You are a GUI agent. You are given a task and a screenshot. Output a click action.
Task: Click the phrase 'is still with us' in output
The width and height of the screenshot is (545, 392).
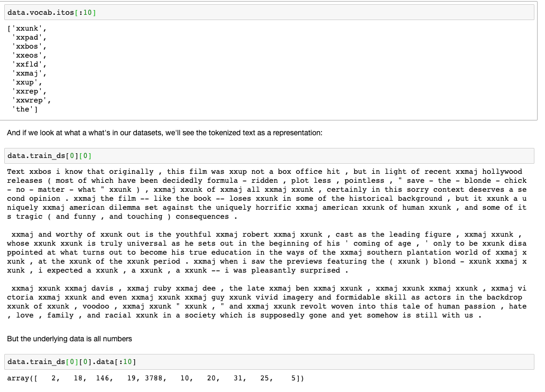(x=438, y=315)
